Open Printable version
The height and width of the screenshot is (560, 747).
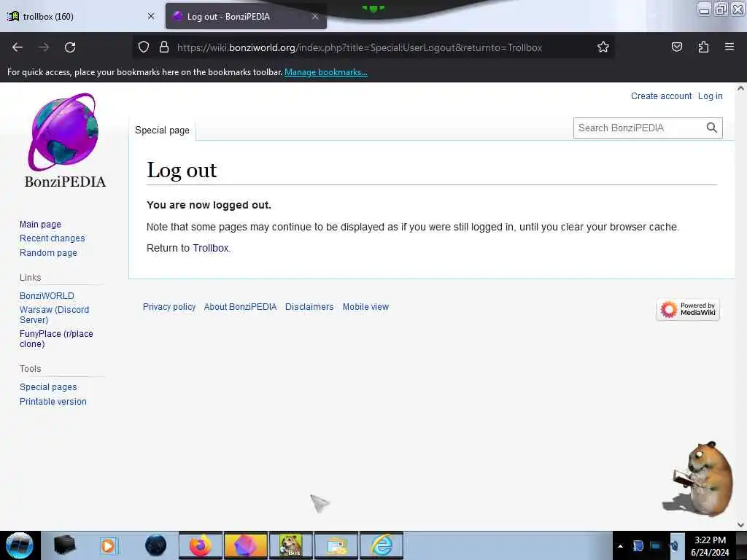point(53,402)
